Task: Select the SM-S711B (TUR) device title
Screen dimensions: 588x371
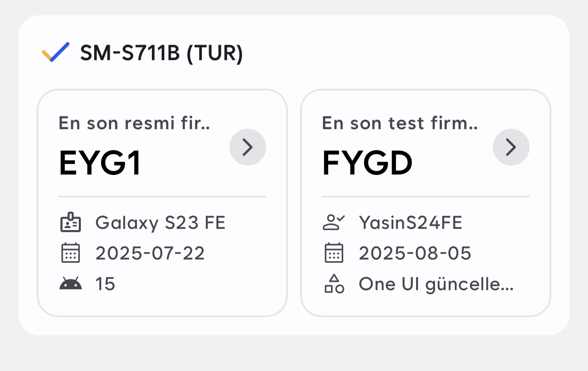Action: 161,53
